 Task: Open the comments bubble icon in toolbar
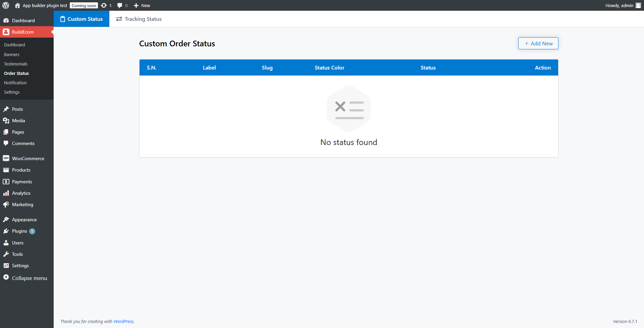point(120,5)
